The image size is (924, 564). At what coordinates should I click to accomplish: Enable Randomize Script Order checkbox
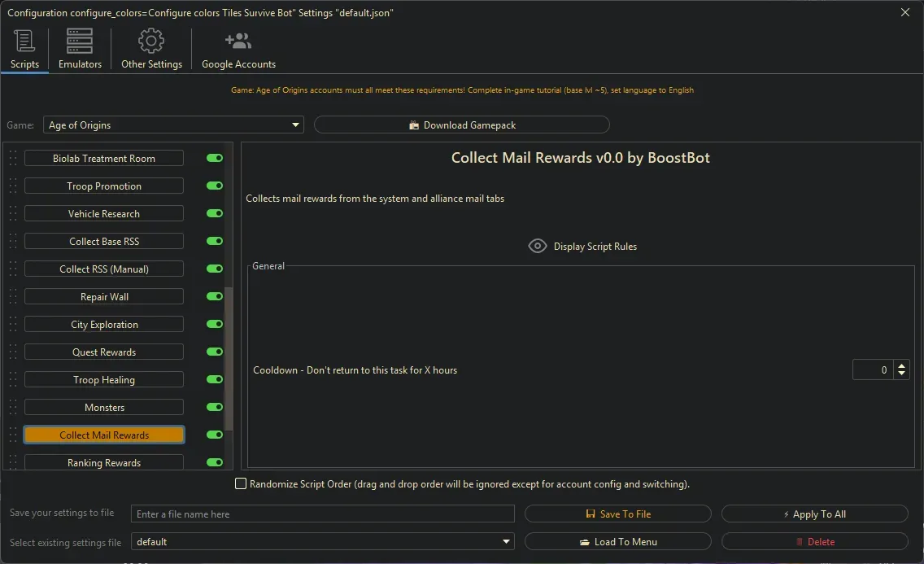[241, 483]
